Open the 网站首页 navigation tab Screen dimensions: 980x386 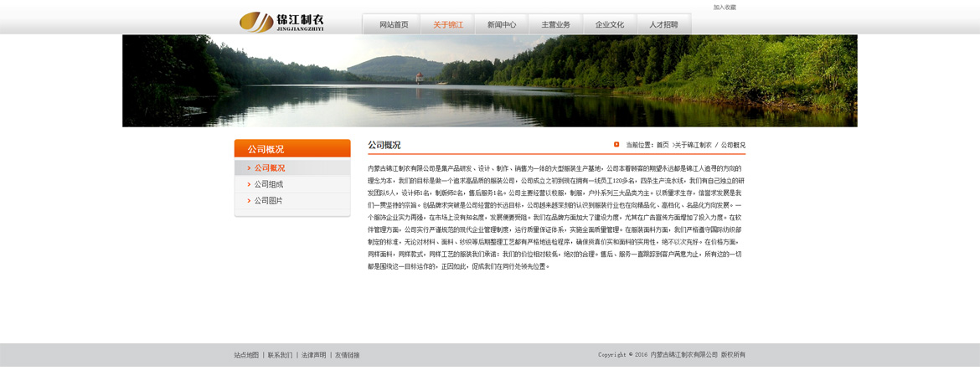(x=394, y=25)
